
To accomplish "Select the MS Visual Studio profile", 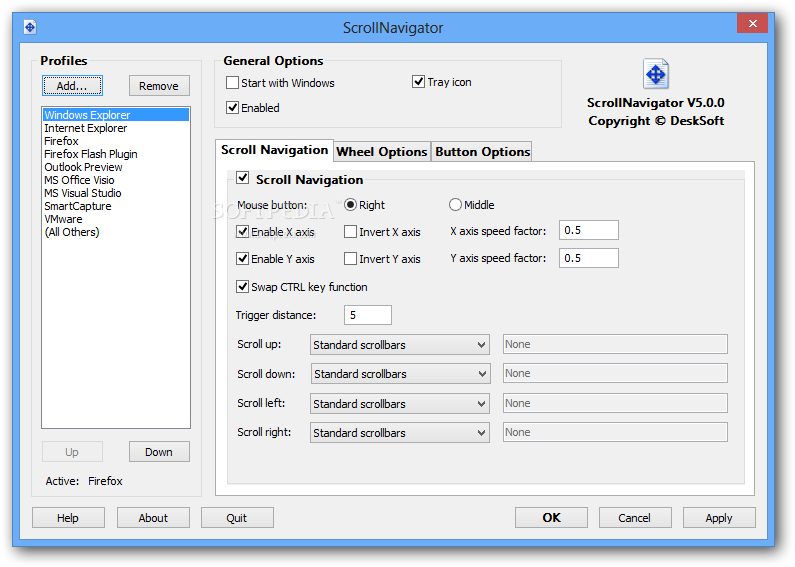I will [x=116, y=193].
